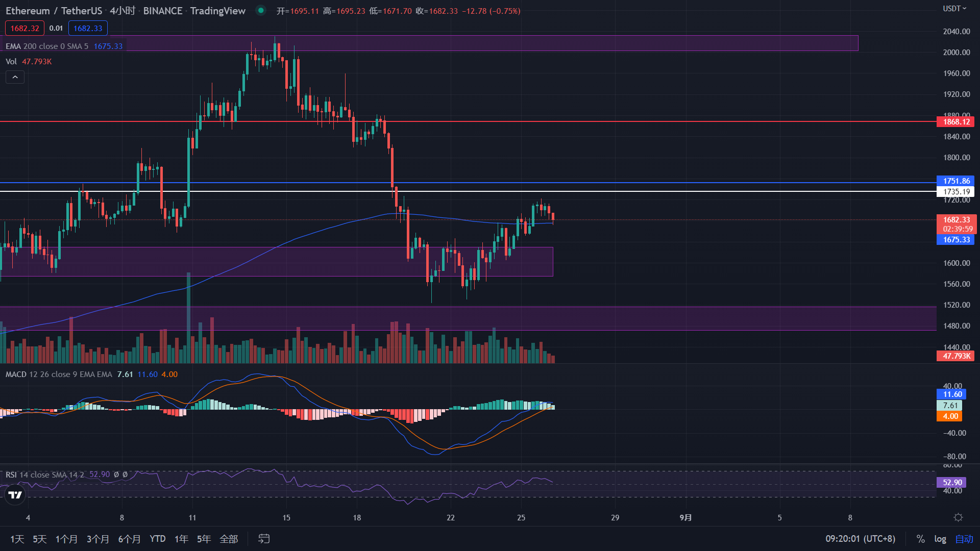Select the YTD time range
The width and height of the screenshot is (980, 551).
coord(157,539)
